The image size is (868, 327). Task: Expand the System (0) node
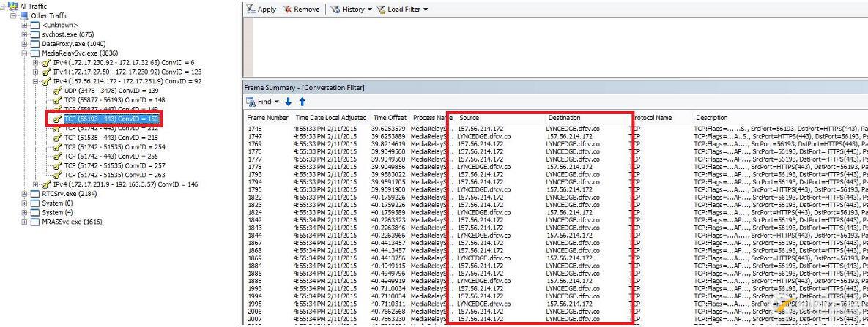[24, 203]
